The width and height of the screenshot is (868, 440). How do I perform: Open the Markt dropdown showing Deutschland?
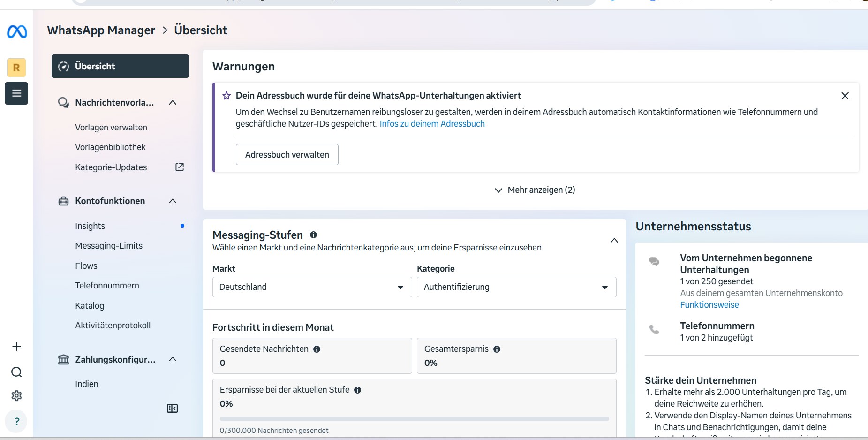312,287
